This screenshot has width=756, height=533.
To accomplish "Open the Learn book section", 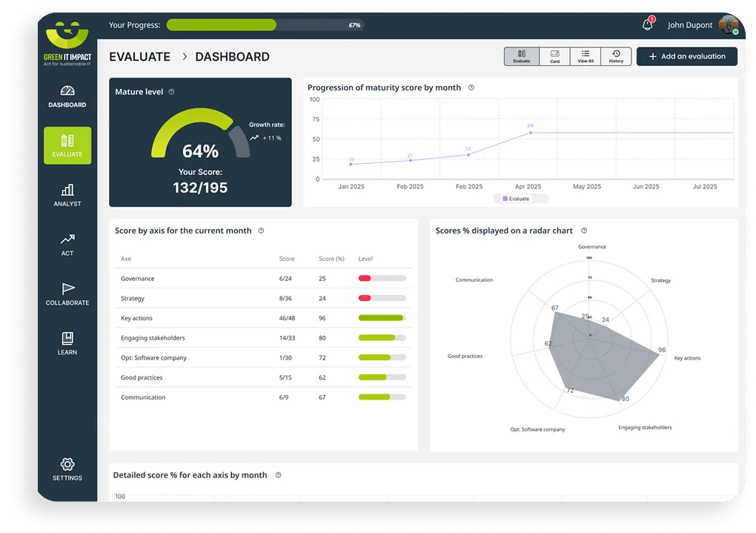I will (67, 343).
